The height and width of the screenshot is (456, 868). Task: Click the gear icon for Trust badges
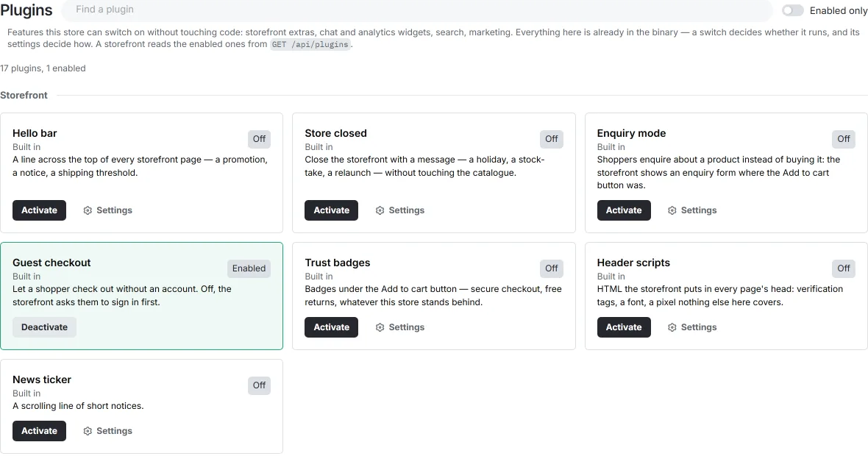coord(380,327)
